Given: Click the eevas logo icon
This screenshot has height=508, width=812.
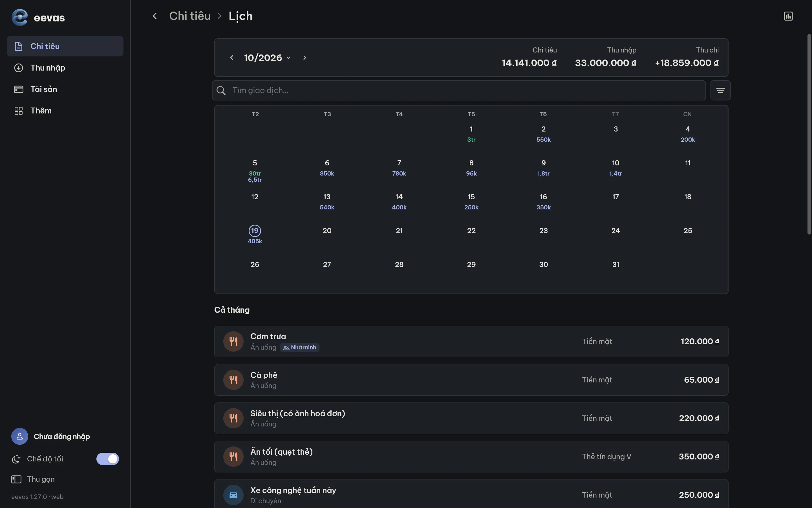Looking at the screenshot, I should (x=19, y=17).
